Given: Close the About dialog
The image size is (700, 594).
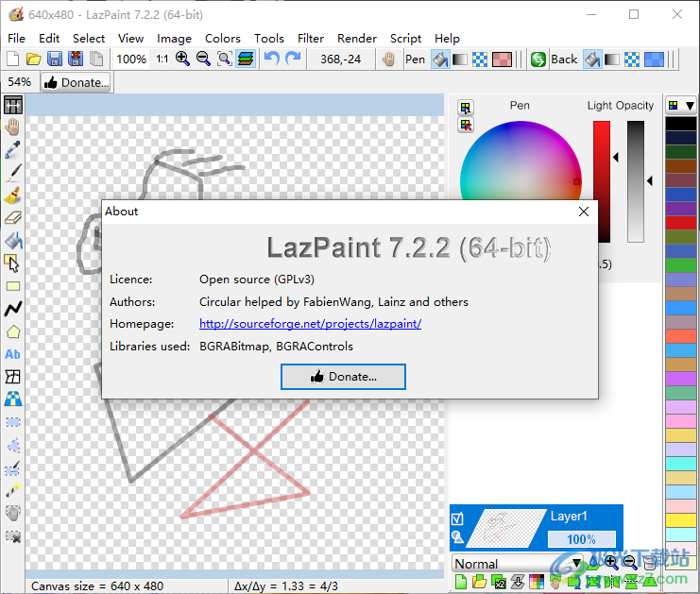Looking at the screenshot, I should click(584, 212).
